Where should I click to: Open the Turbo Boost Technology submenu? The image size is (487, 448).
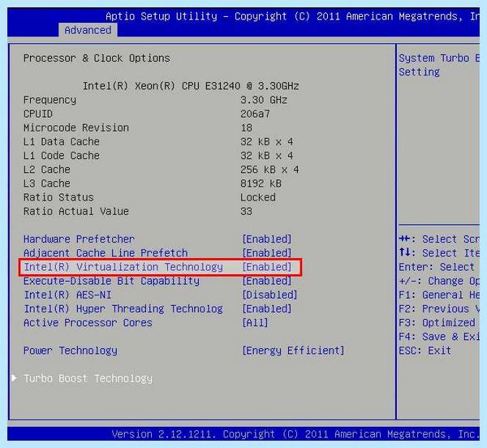point(88,378)
